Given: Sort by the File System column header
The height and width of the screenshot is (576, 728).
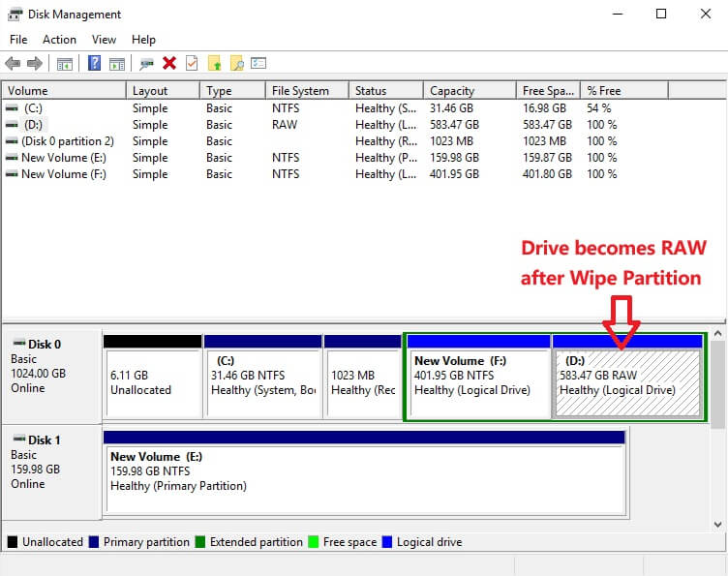Looking at the screenshot, I should coord(307,90).
